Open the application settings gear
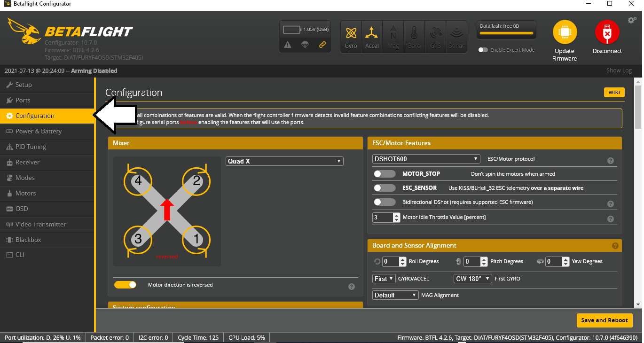The height and width of the screenshot is (343, 644). click(632, 20)
